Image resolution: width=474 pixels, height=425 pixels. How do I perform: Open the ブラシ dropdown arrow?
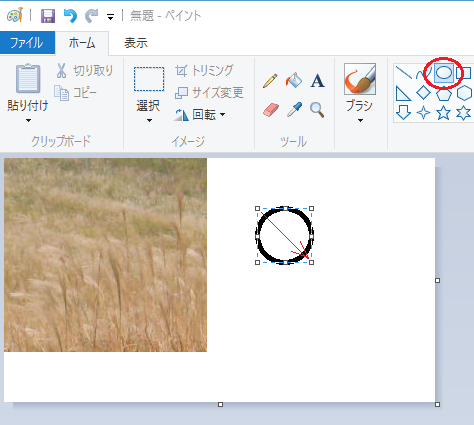coord(360,121)
